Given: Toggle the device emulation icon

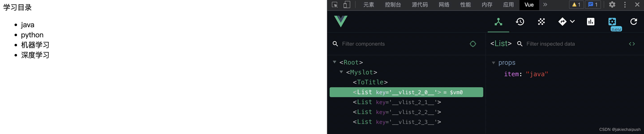Looking at the screenshot, I should coord(347,4).
